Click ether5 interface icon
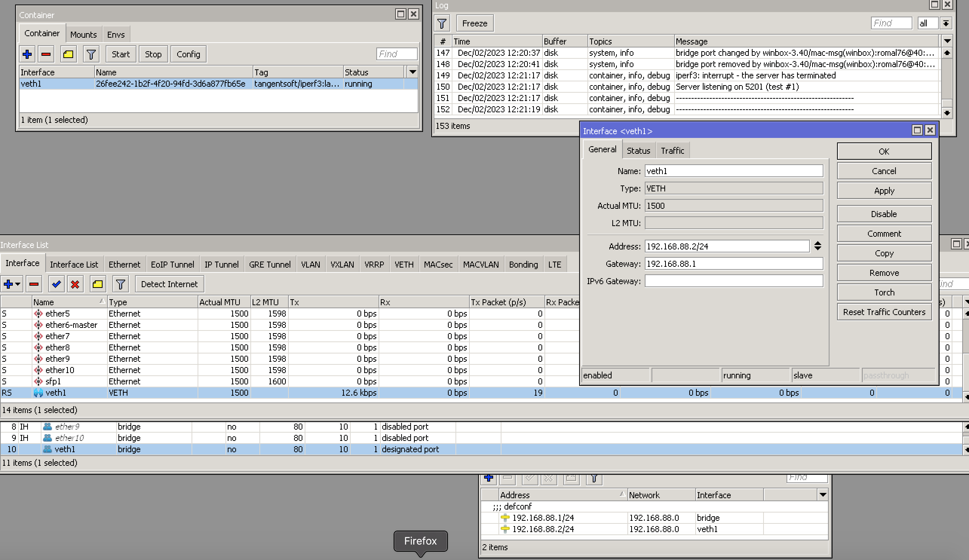Image resolution: width=969 pixels, height=560 pixels. click(x=38, y=314)
